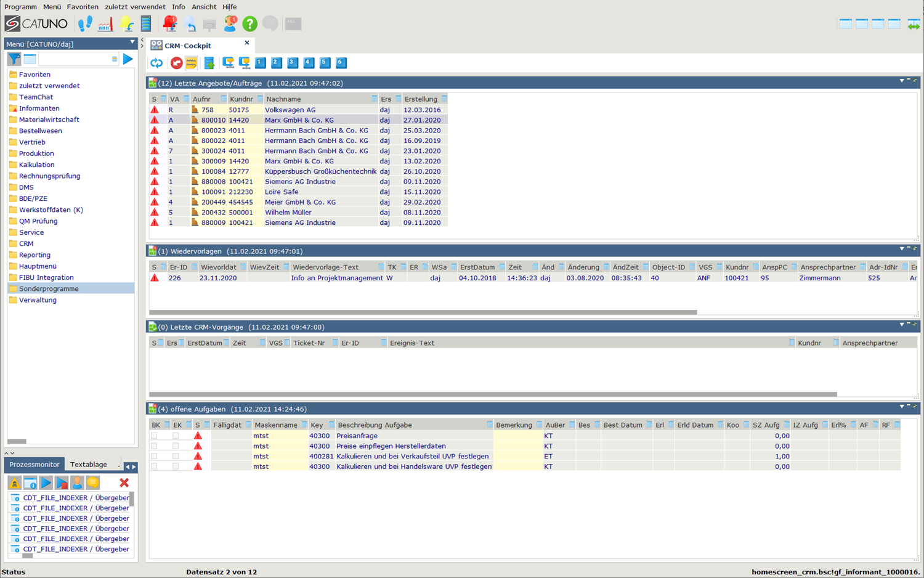Open the green question mark help icon
This screenshot has height=578, width=924.
pos(249,24)
